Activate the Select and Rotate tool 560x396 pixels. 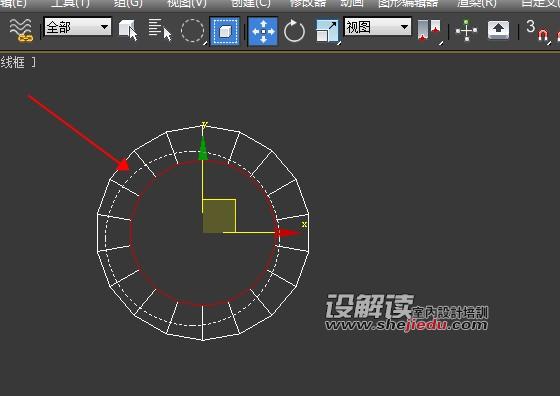[294, 31]
